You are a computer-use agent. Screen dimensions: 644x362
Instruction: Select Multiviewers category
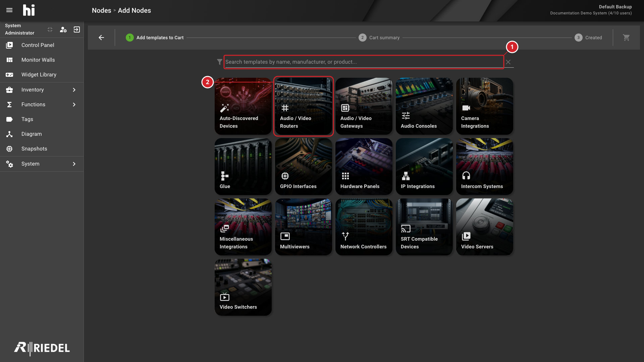[304, 227]
